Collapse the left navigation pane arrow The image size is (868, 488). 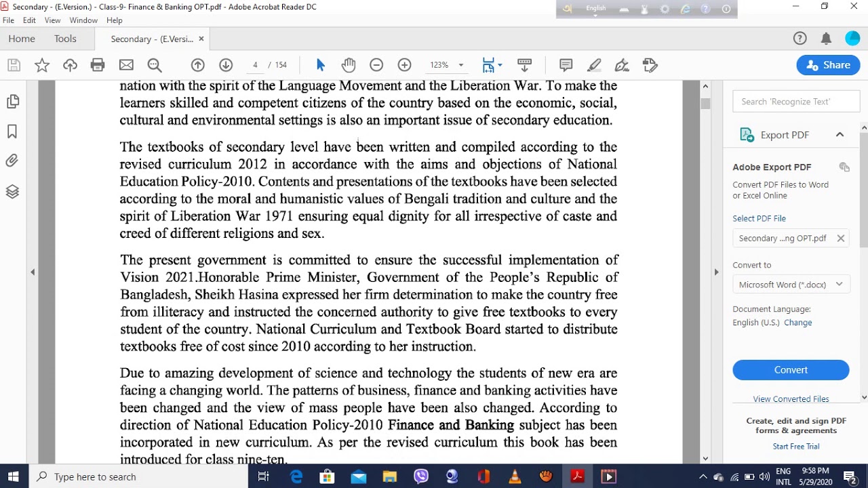point(33,272)
